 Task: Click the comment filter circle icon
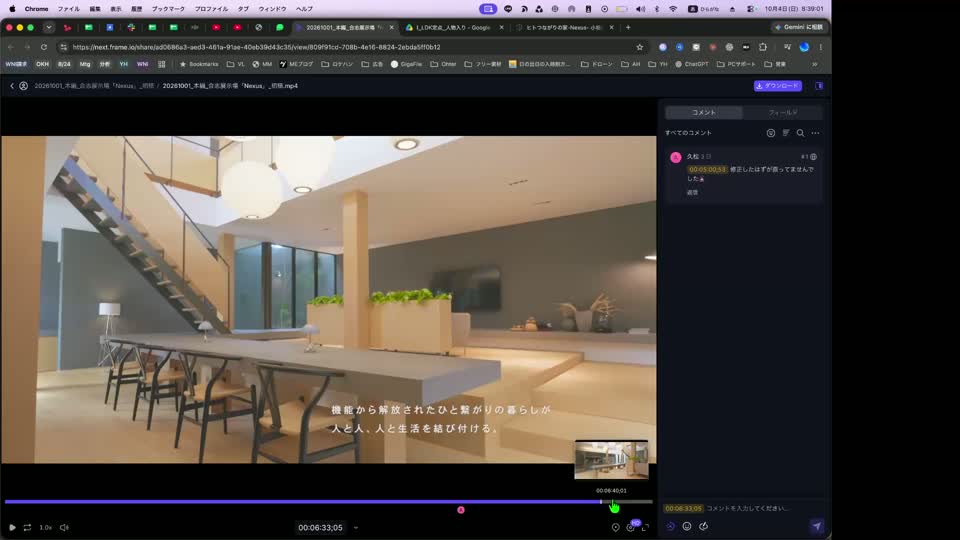(x=771, y=133)
